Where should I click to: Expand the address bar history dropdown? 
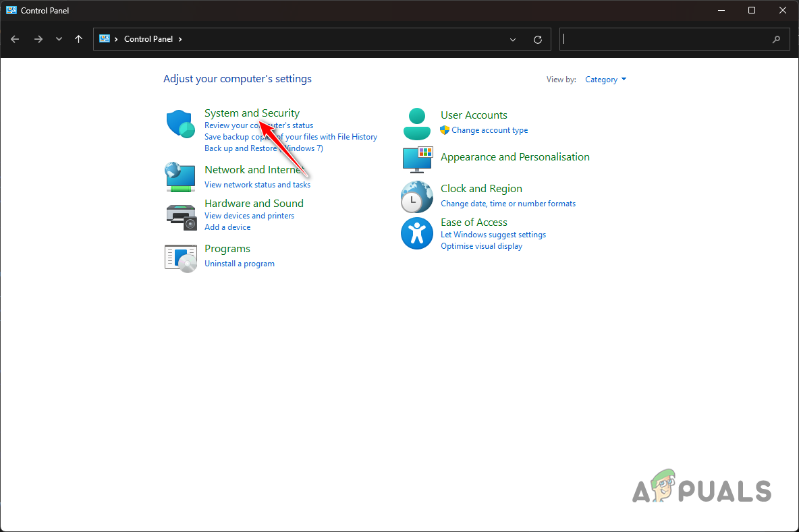tap(513, 39)
